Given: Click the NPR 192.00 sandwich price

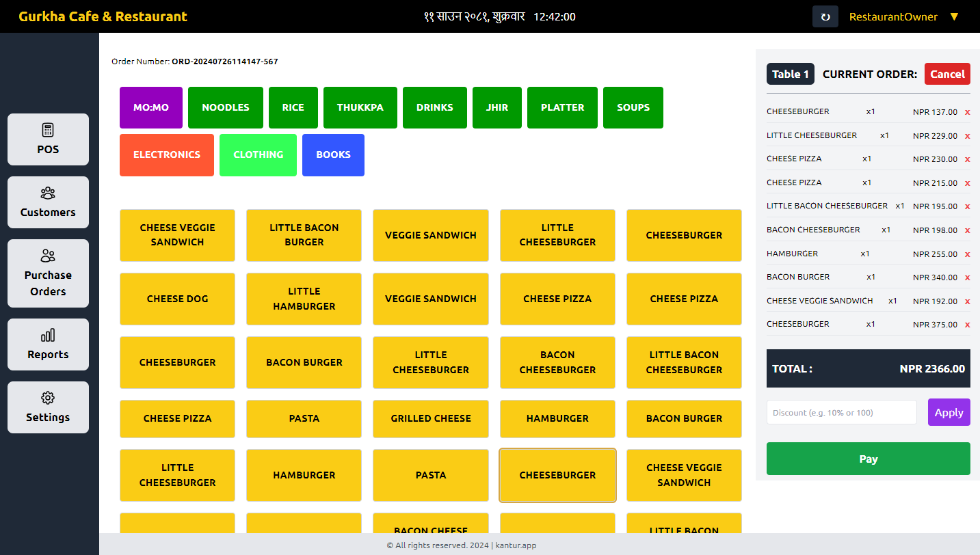Looking at the screenshot, I should pyautogui.click(x=935, y=301).
